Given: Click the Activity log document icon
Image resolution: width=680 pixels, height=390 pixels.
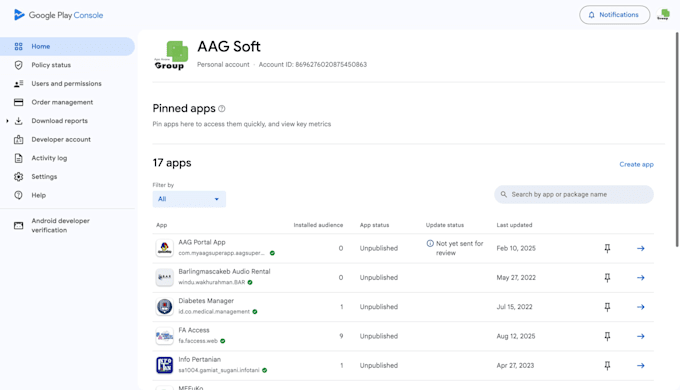Looking at the screenshot, I should pos(18,158).
